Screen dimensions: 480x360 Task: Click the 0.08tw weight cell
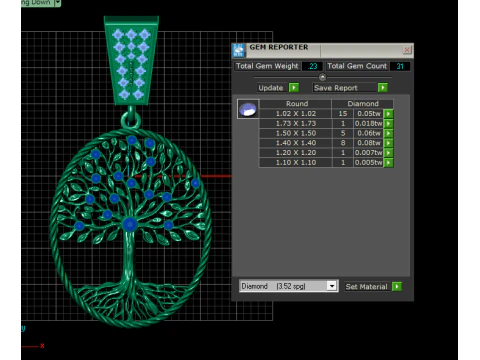tap(368, 143)
